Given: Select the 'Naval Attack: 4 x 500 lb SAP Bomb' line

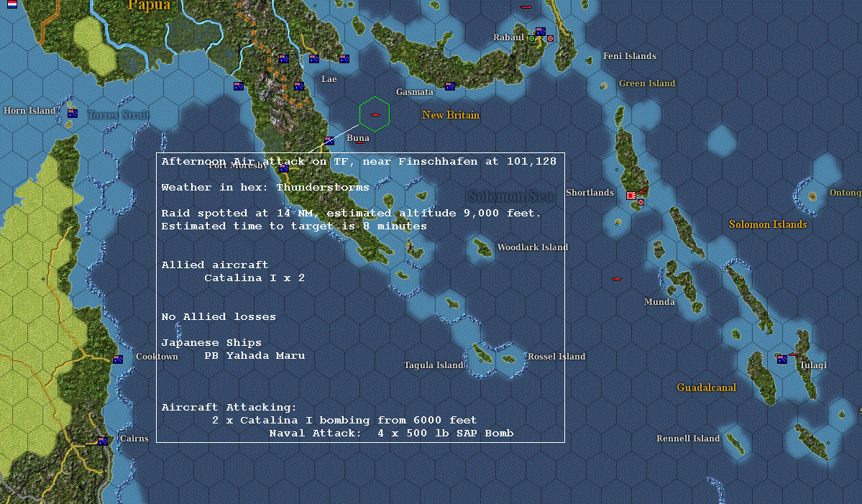Looking at the screenshot, I should point(391,433).
